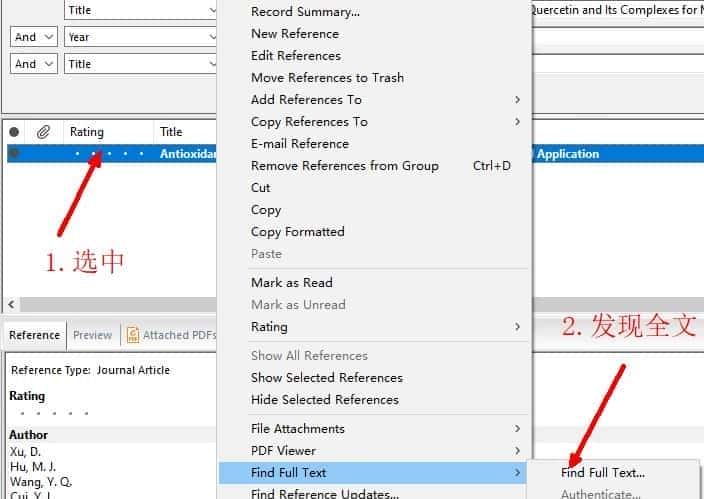The image size is (704, 499).
Task: Switch to the Preview tab
Action: pyautogui.click(x=92, y=335)
